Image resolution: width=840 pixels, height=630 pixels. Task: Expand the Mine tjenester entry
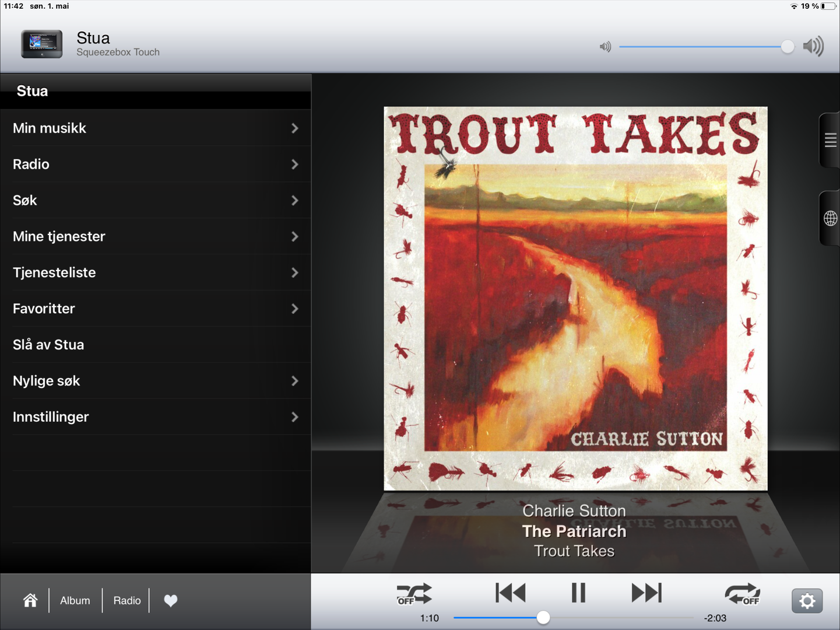tap(156, 236)
